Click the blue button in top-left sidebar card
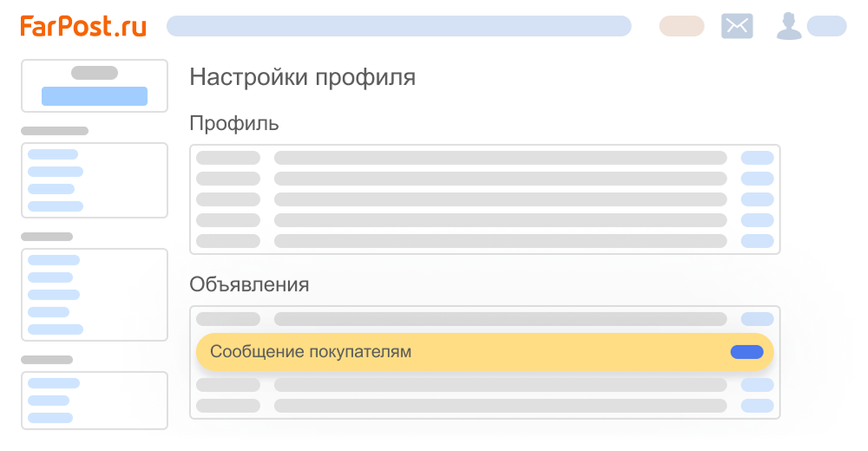This screenshot has width=868, height=451. tap(95, 96)
